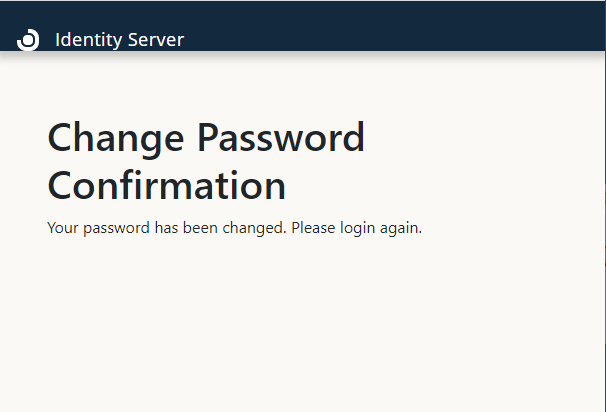This screenshot has height=412, width=606.
Task: Click the word Please in the message
Action: 314,228
